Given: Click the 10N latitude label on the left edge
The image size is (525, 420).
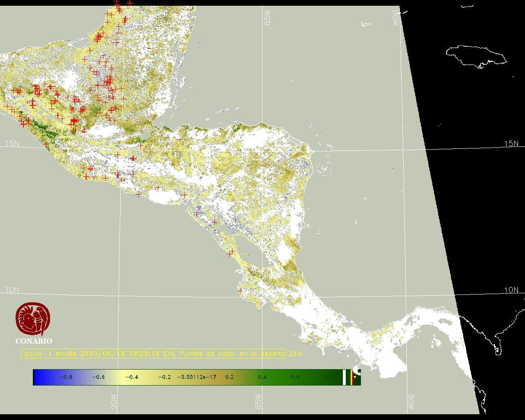Looking at the screenshot, I should (x=12, y=290).
